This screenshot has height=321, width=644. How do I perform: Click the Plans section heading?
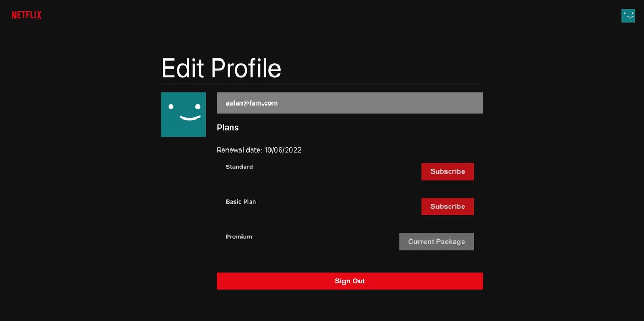point(228,128)
